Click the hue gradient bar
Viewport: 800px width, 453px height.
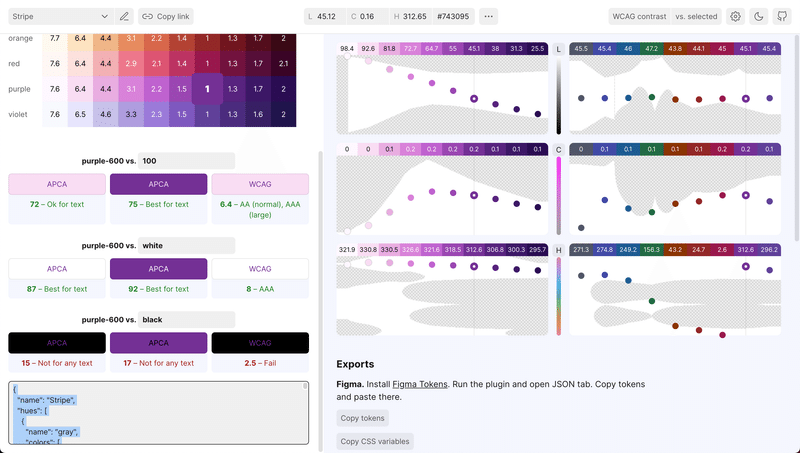pos(559,296)
